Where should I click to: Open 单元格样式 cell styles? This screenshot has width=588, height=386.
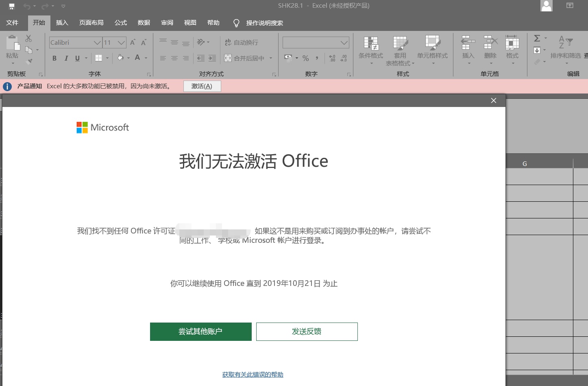point(432,50)
